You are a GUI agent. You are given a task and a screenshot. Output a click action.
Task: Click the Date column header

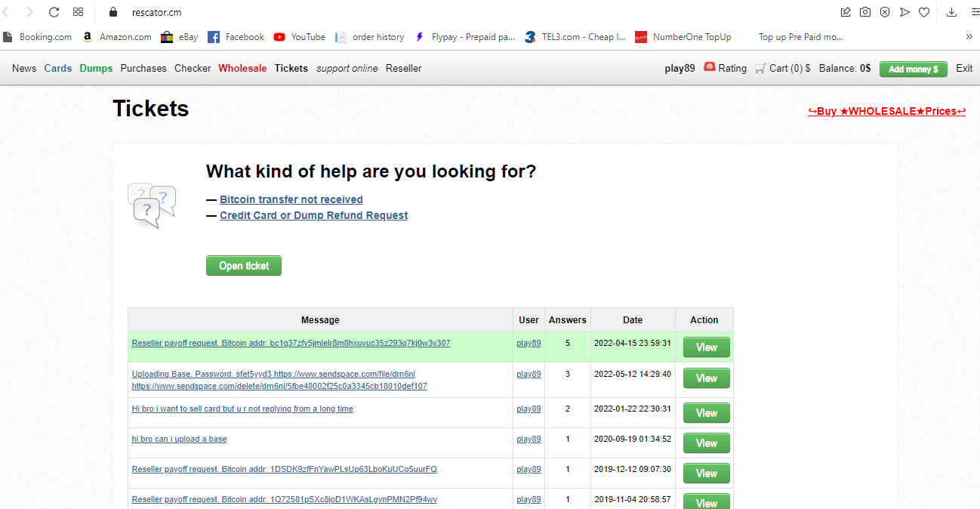tap(633, 320)
